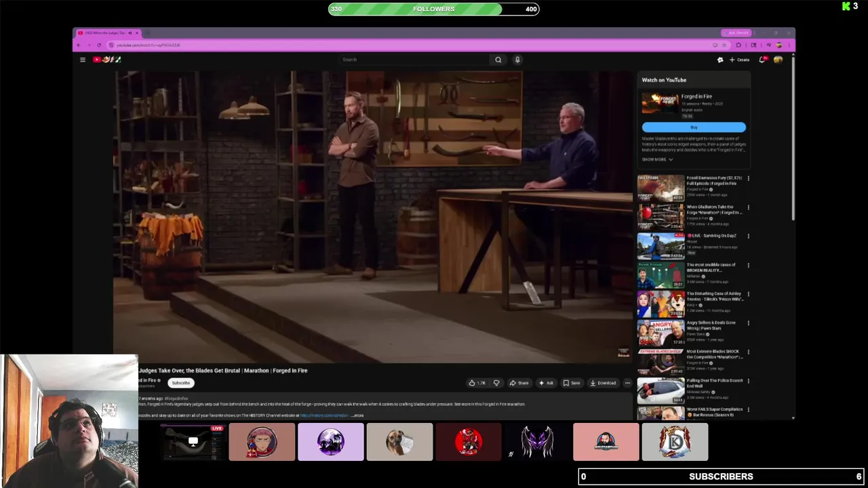Click the Ask button under the video
This screenshot has width=868, height=488.
[546, 383]
